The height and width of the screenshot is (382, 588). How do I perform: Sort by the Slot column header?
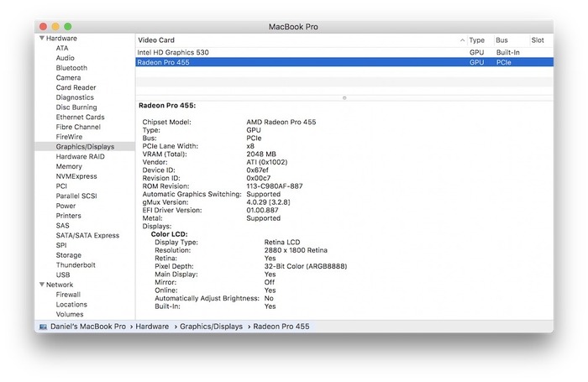click(x=538, y=40)
